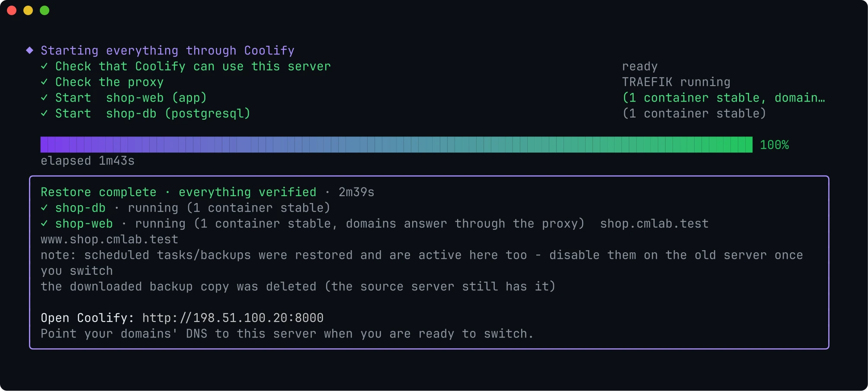Click the shop.cmlab.test domain
This screenshot has height=391, width=868.
pyautogui.click(x=654, y=224)
